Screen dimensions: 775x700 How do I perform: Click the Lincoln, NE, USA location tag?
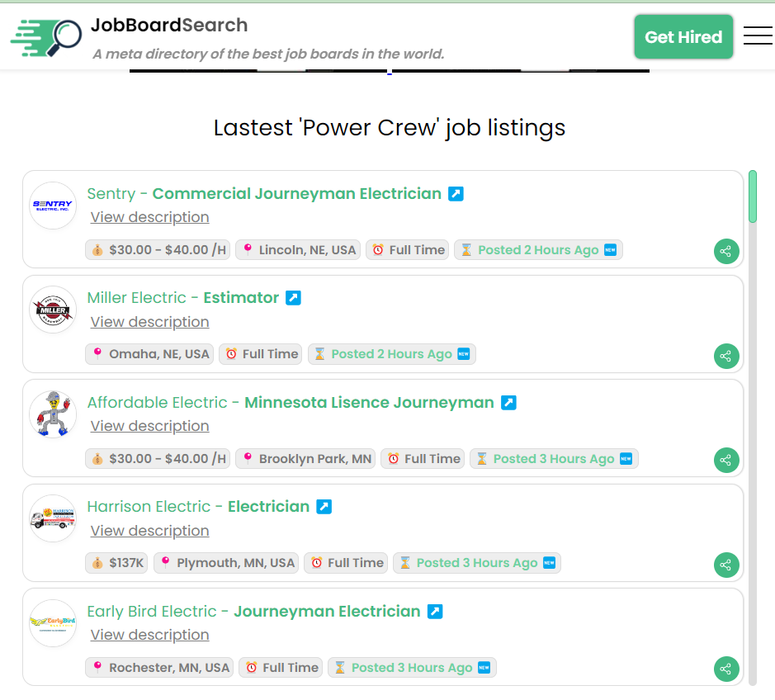(298, 250)
